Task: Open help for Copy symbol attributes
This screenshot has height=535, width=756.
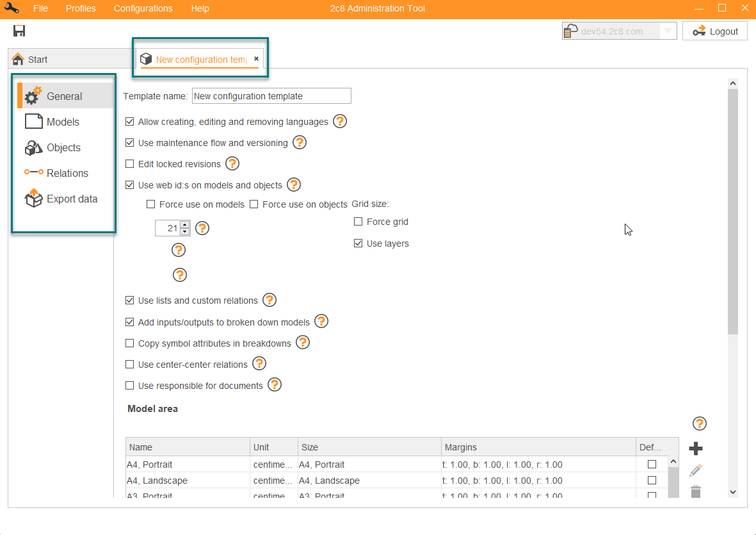Action: [303, 343]
